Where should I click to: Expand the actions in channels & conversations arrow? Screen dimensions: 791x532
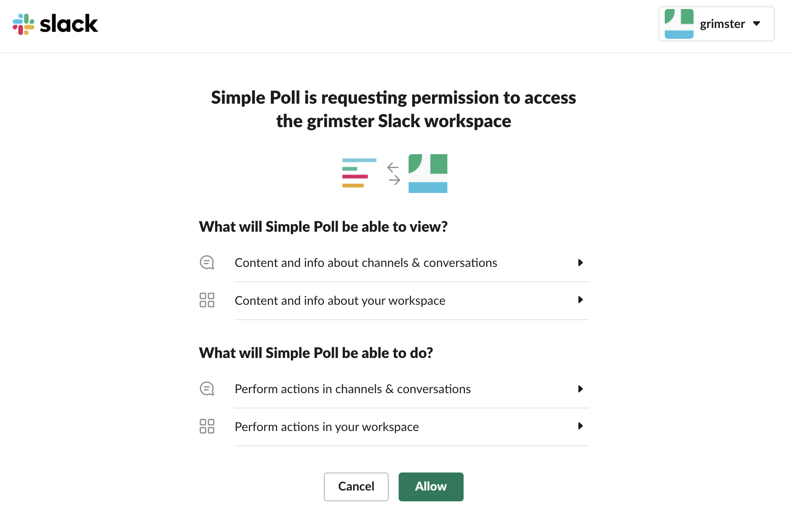[580, 389]
